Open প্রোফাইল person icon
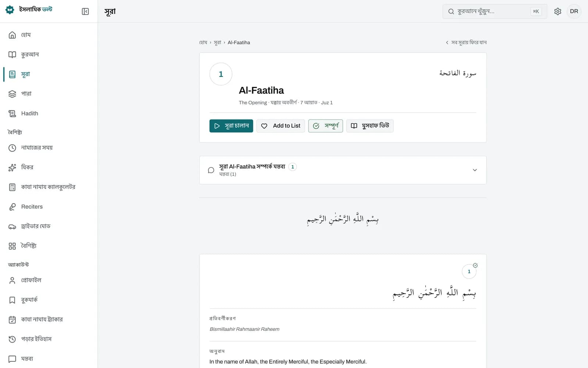The height and width of the screenshot is (368, 588). pos(12,280)
